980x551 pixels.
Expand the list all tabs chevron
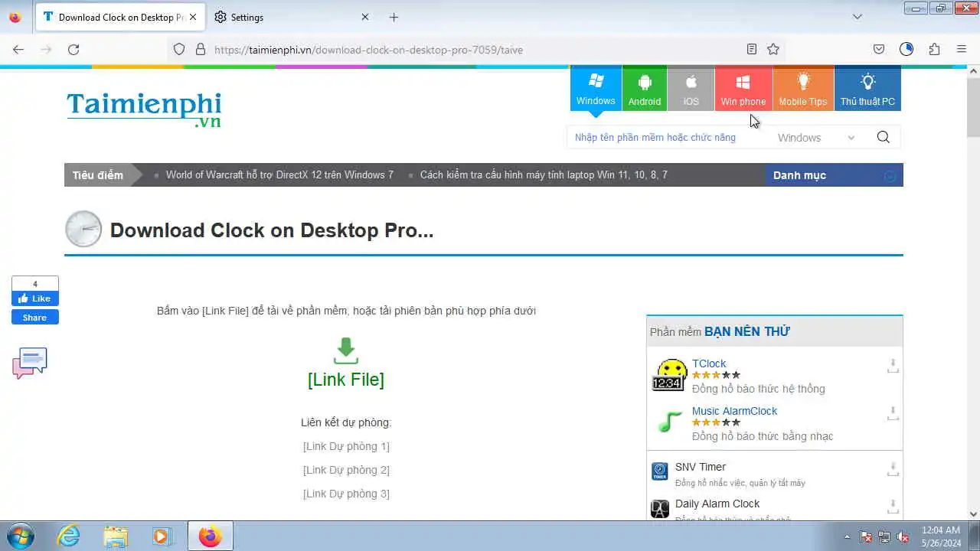click(x=857, y=17)
